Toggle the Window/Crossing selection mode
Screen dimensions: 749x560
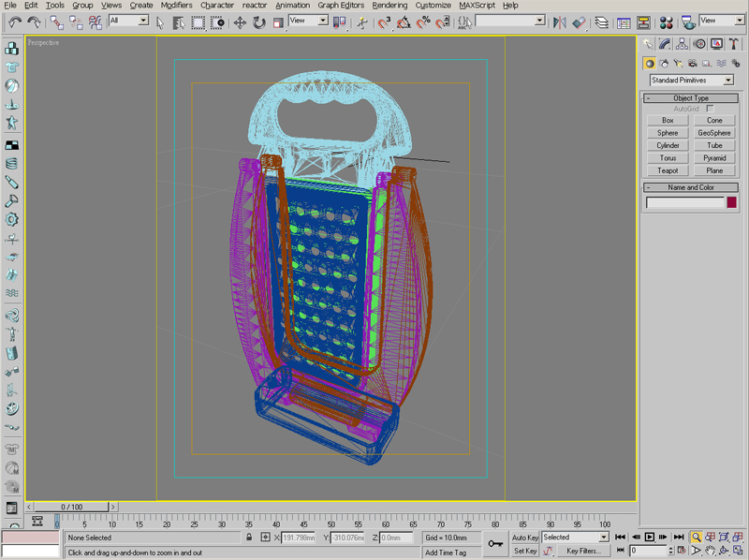217,22
